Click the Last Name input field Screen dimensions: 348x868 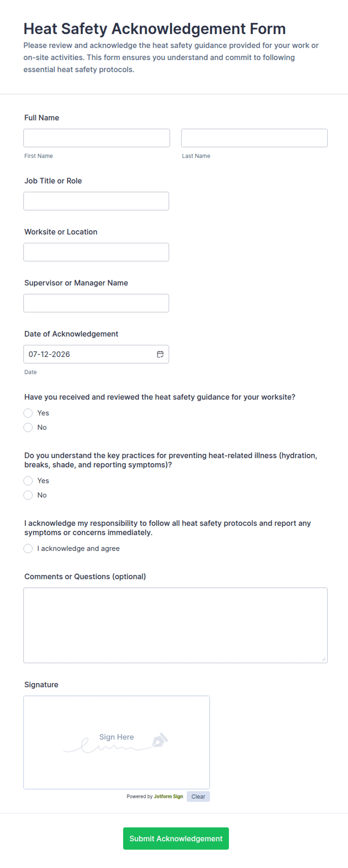[x=254, y=138]
